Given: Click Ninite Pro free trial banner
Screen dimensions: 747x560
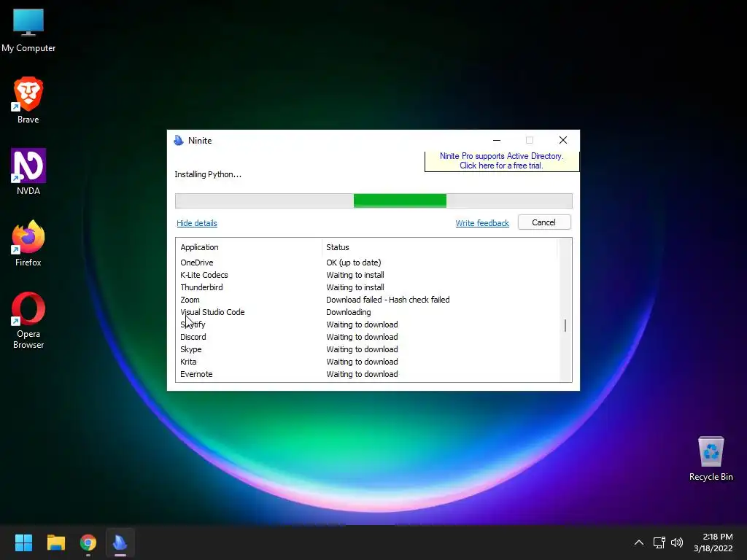Looking at the screenshot, I should [x=501, y=161].
